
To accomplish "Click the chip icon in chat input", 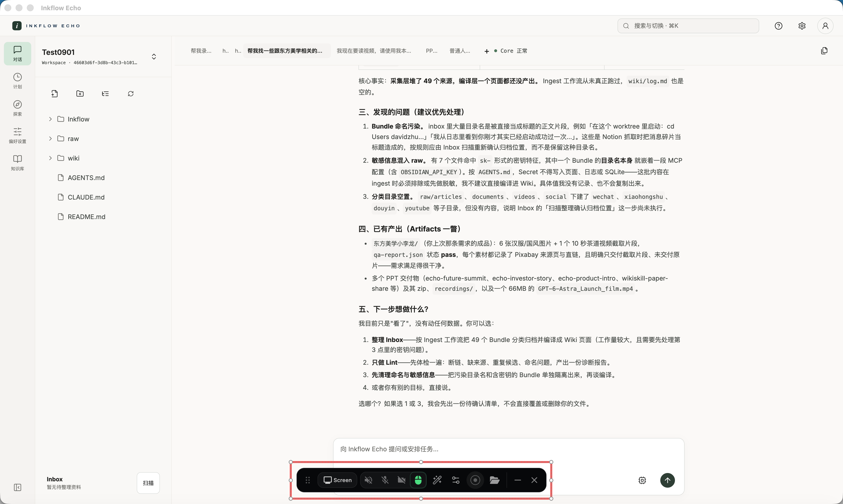I will (642, 480).
